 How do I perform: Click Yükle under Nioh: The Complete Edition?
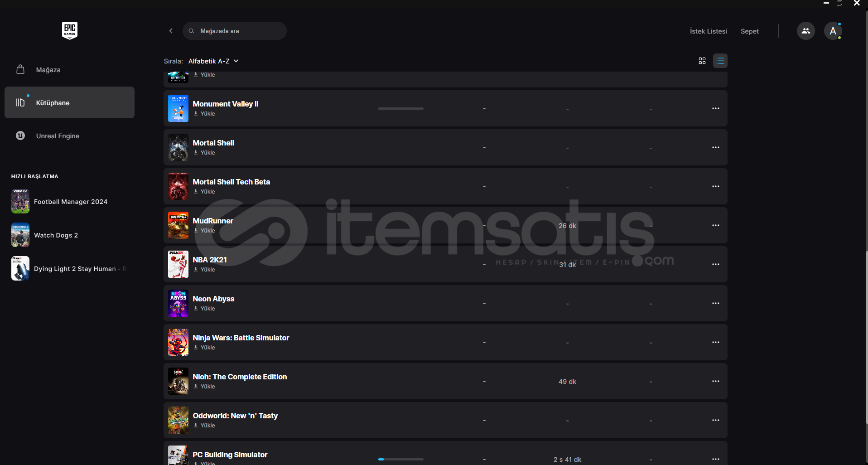204,387
